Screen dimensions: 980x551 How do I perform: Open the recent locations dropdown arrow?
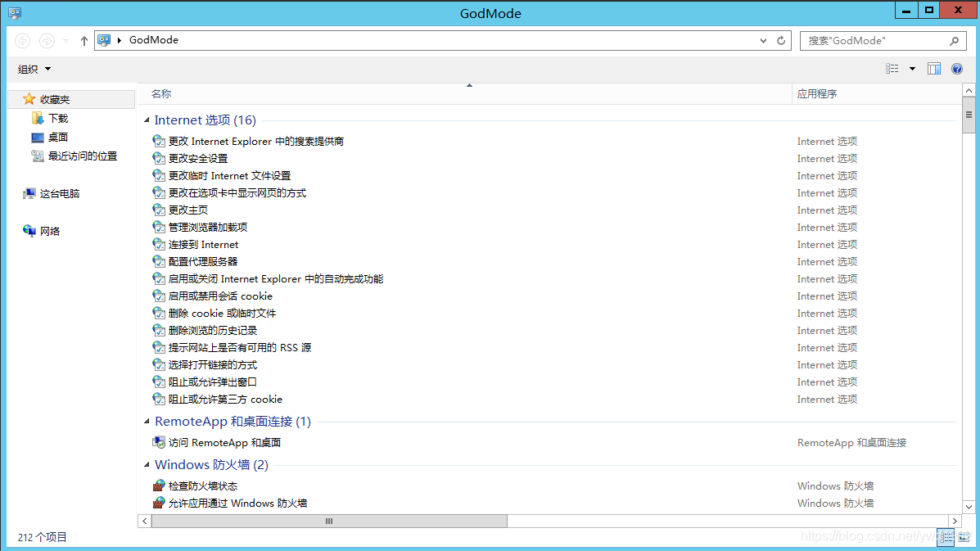[65, 41]
